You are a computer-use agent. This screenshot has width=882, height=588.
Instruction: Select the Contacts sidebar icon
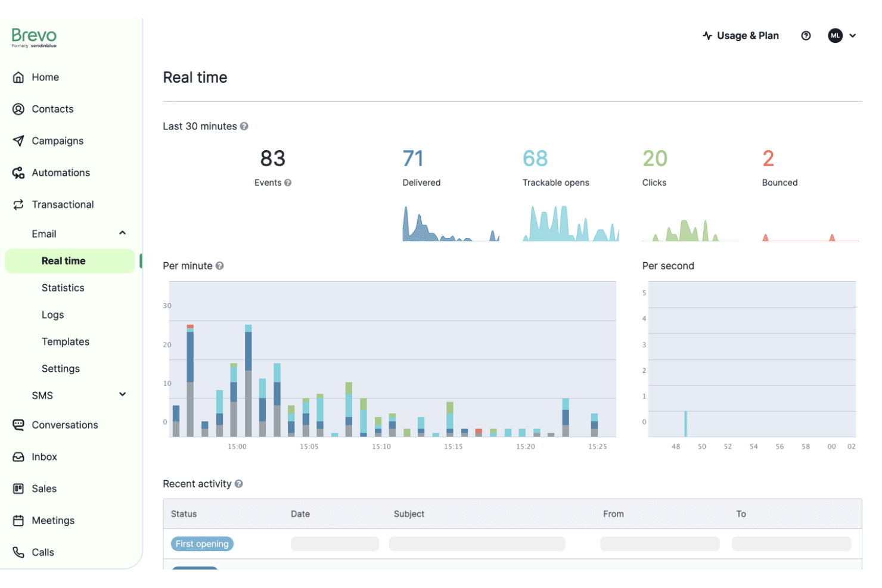click(18, 109)
